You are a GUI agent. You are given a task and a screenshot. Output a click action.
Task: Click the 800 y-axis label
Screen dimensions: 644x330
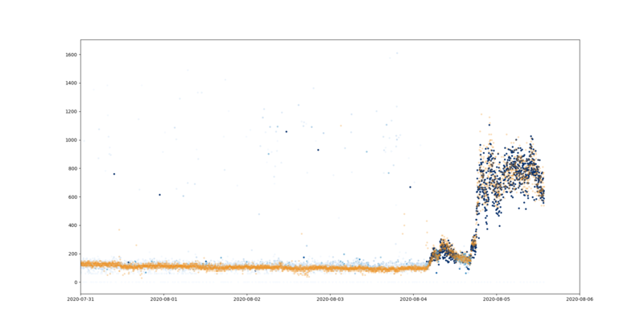coord(72,169)
